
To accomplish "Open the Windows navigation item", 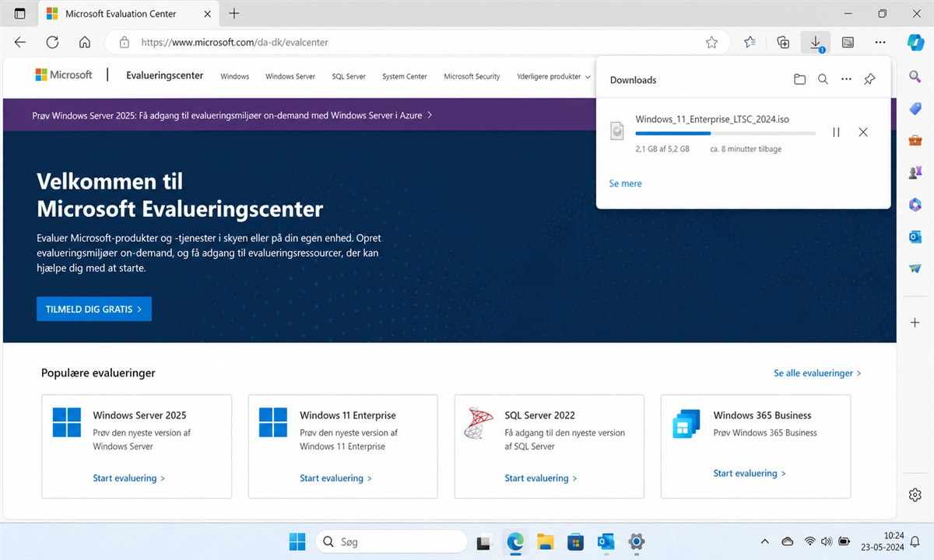I will 235,76.
